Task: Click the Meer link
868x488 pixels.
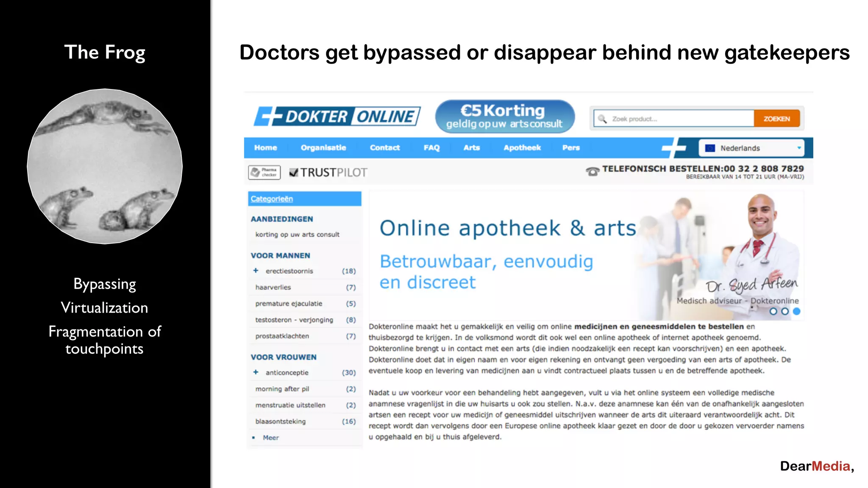Action: [271, 438]
